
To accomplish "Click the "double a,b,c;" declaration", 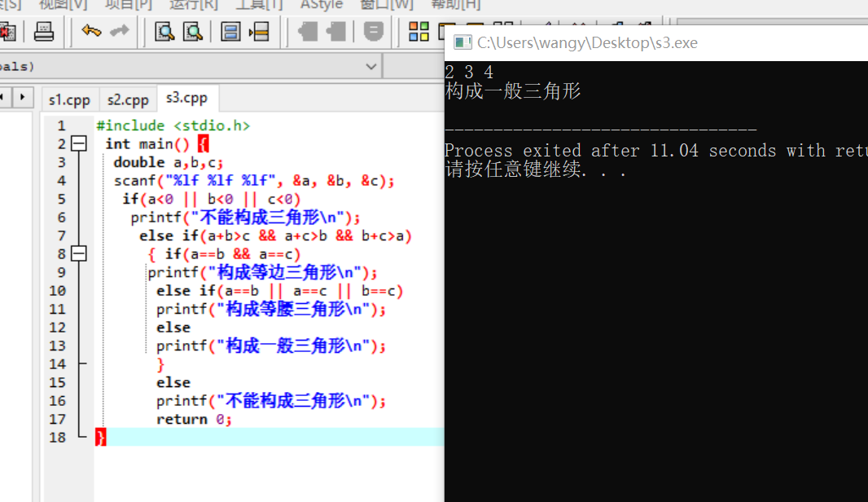I will tap(169, 162).
